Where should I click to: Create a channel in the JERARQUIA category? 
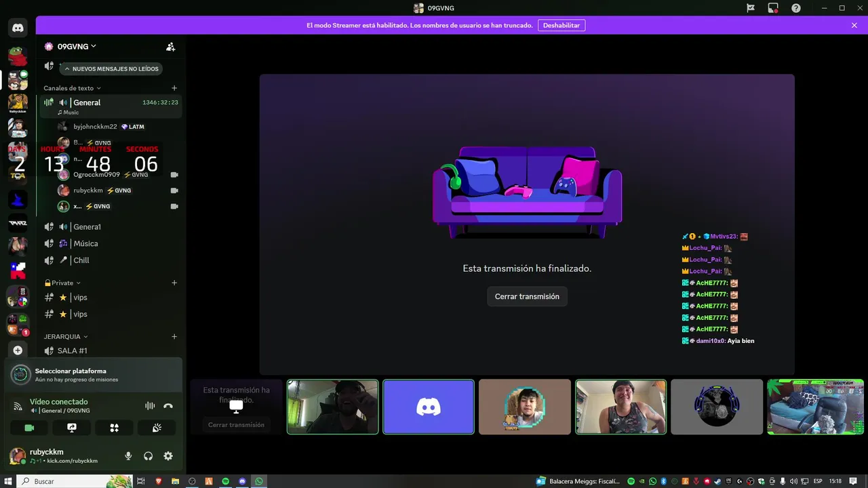click(174, 336)
